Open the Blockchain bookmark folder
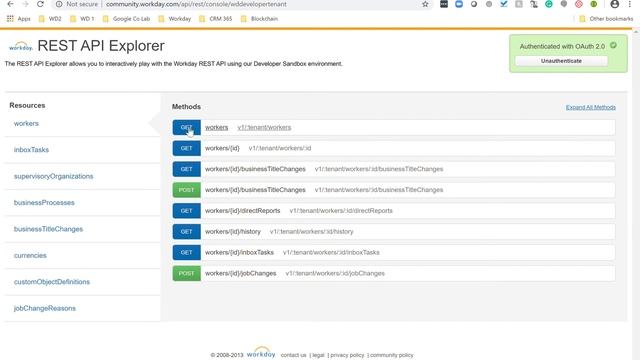640x360 pixels. [259, 19]
